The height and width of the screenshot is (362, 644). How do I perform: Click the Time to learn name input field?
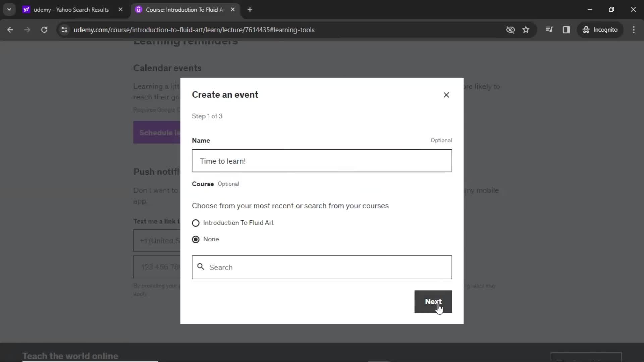[x=322, y=161]
